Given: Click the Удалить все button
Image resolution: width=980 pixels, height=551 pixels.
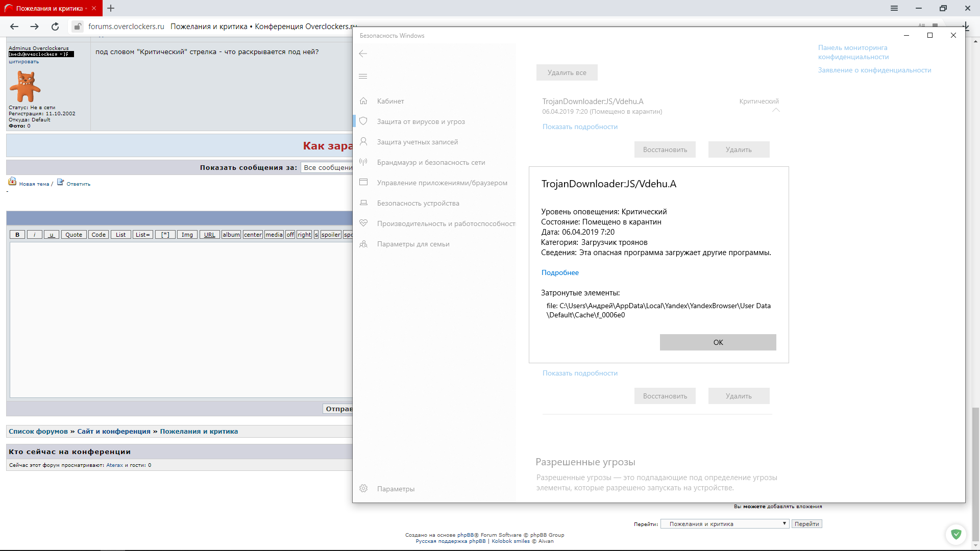Looking at the screenshot, I should pyautogui.click(x=567, y=72).
